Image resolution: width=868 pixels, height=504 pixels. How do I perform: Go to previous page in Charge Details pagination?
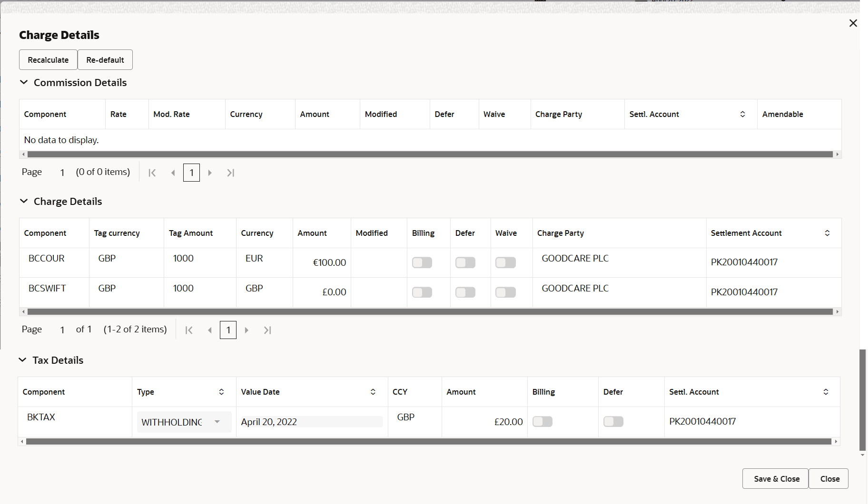click(x=209, y=330)
